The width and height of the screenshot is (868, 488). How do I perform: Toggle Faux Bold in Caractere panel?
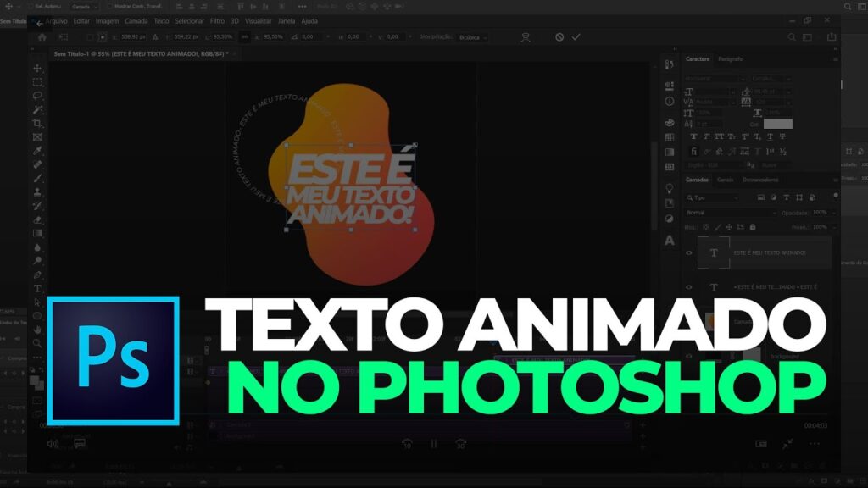tap(693, 136)
